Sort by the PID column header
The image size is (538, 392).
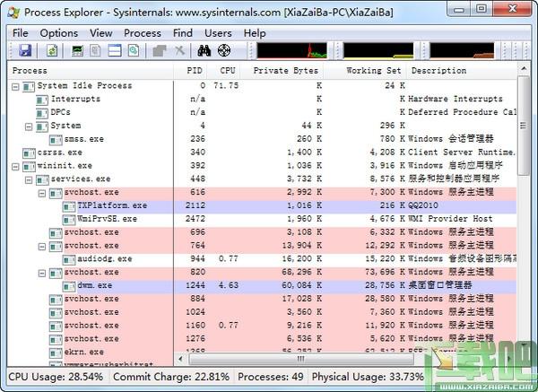tap(191, 71)
